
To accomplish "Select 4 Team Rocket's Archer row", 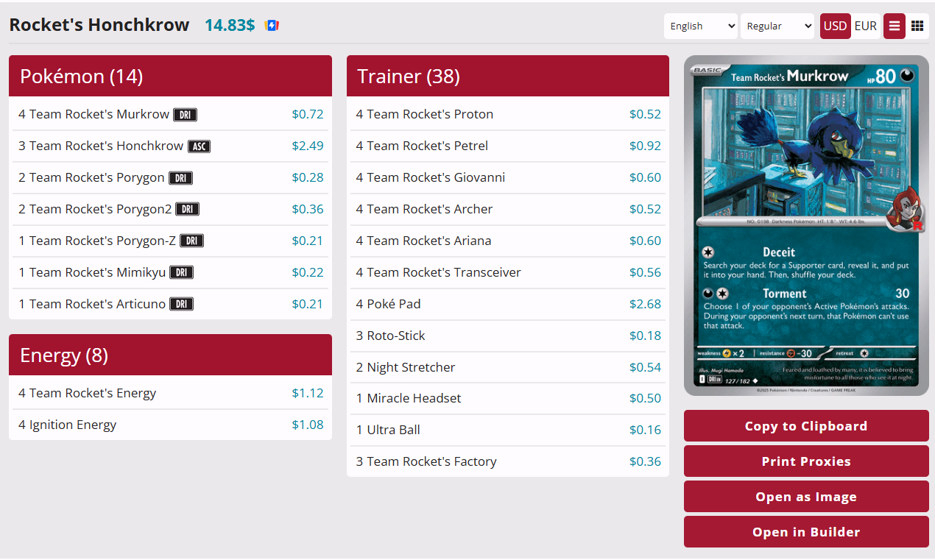I will coord(508,210).
